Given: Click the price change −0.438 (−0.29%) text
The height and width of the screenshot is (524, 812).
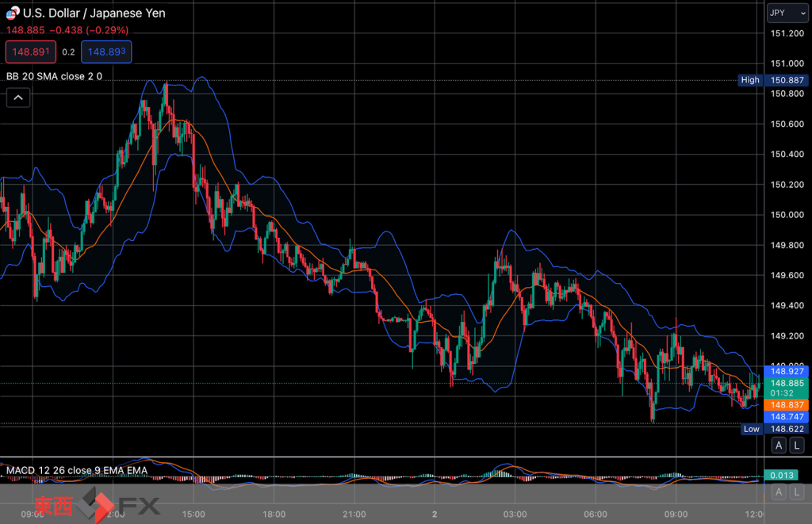Looking at the screenshot, I should (89, 30).
